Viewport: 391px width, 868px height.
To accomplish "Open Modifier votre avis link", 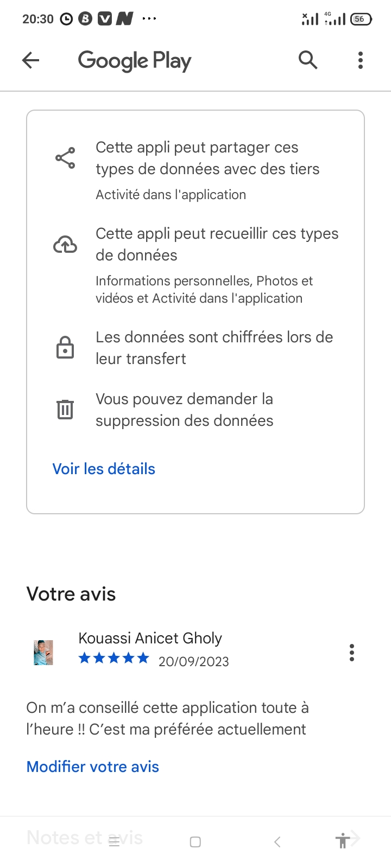I will [93, 767].
